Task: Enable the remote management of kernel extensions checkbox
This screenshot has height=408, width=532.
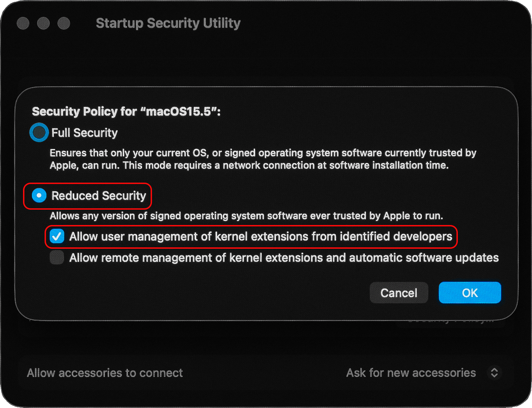Action: pyautogui.click(x=57, y=258)
